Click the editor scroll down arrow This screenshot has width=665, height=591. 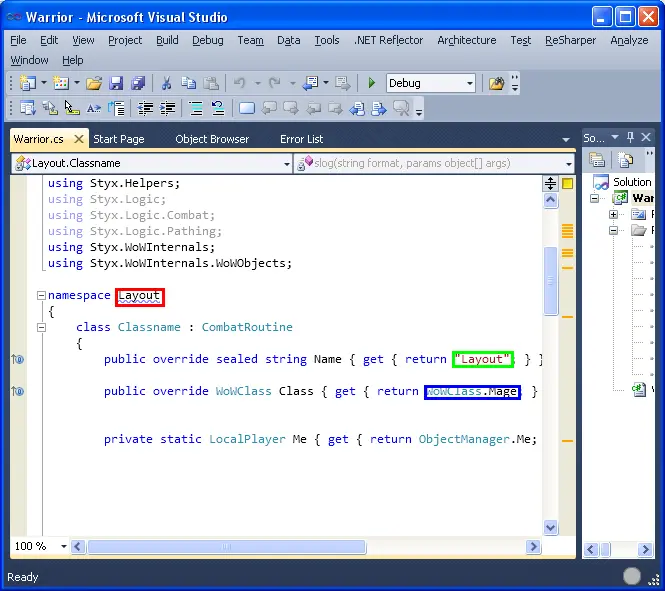[550, 528]
